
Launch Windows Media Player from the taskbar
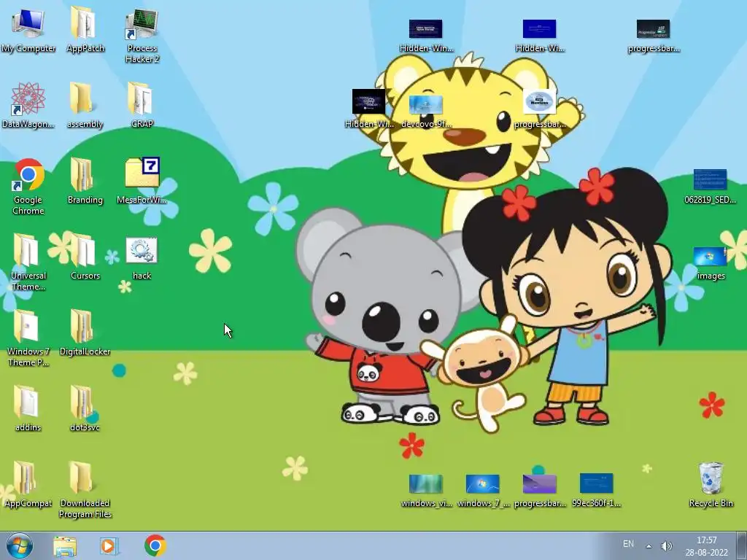109,546
